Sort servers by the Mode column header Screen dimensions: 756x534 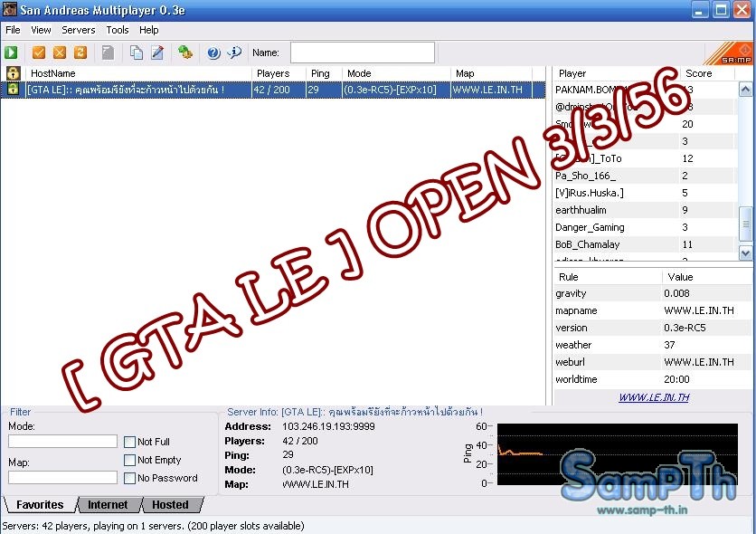pos(396,73)
